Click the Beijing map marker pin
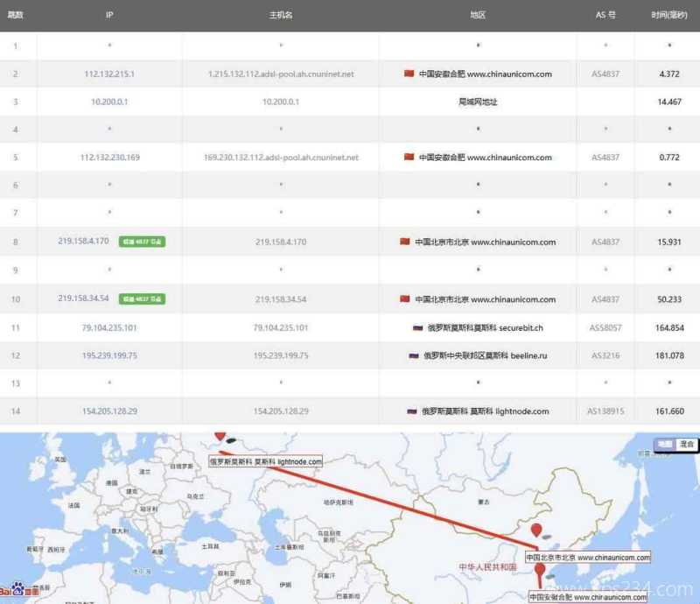 pyautogui.click(x=535, y=530)
